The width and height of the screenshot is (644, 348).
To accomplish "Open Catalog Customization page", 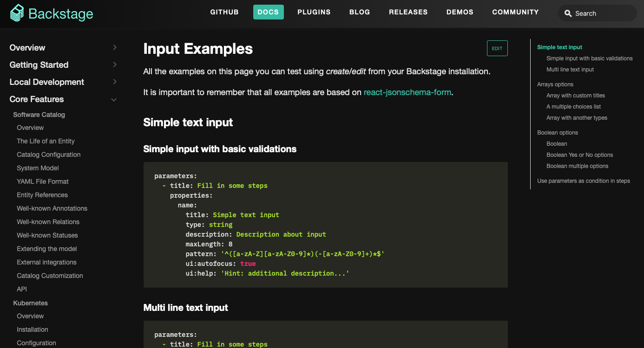I will click(50, 276).
